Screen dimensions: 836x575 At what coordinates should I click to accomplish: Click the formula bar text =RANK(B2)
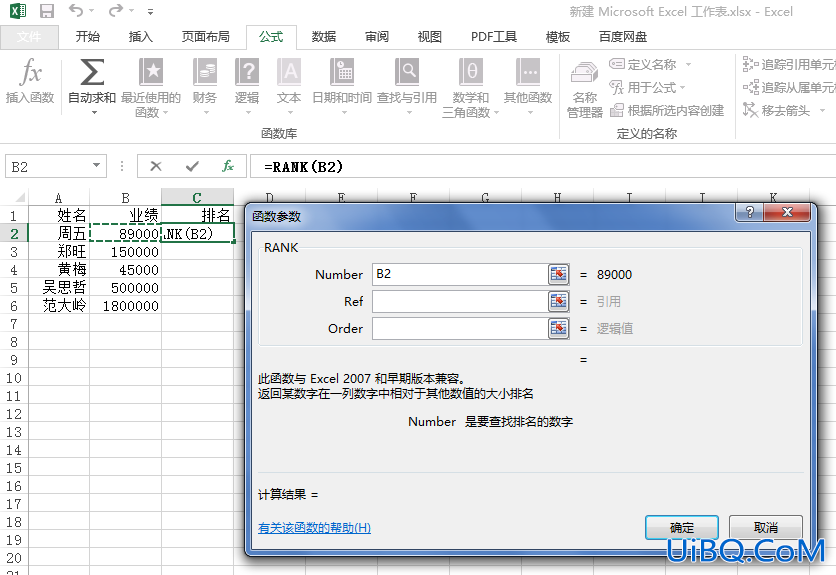point(303,167)
